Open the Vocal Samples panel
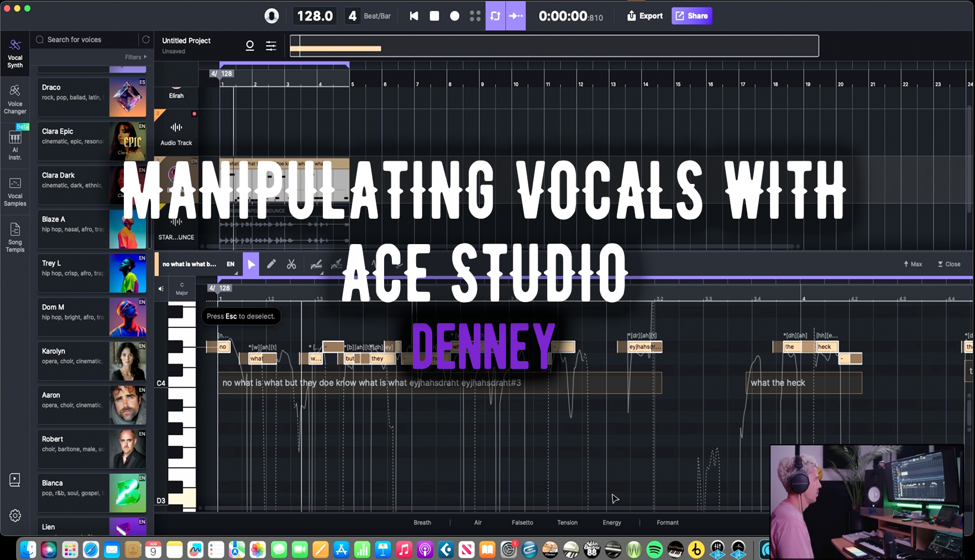This screenshot has width=975, height=560. (14, 191)
